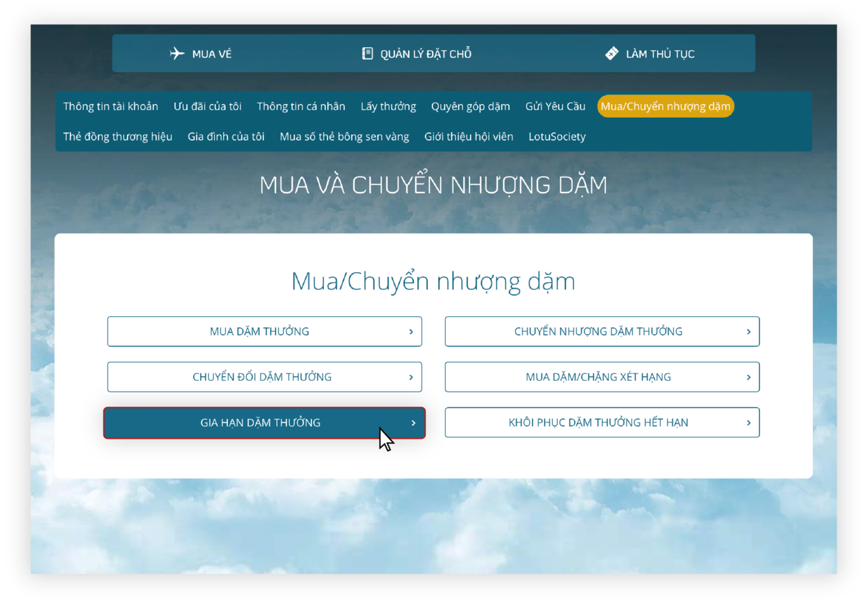Open Gia đình của tôi from the menu

tap(227, 136)
